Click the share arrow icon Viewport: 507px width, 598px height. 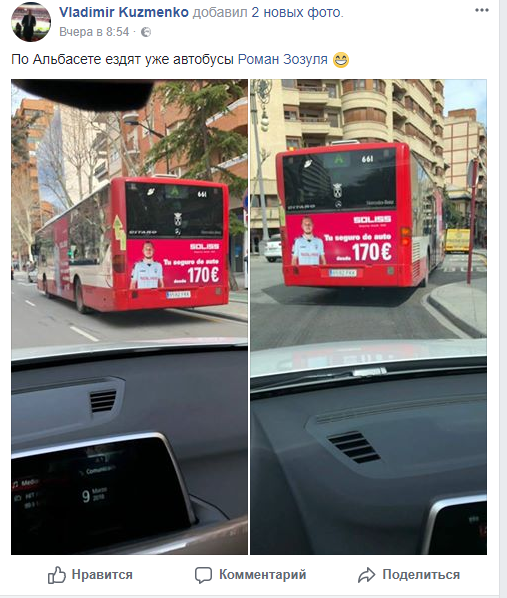pyautogui.click(x=367, y=575)
